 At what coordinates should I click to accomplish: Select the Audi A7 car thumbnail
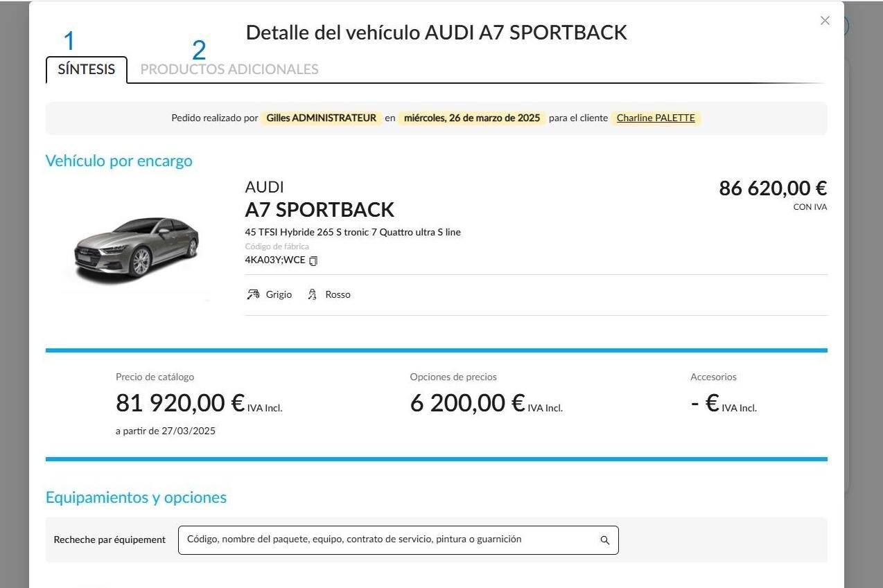click(137, 249)
